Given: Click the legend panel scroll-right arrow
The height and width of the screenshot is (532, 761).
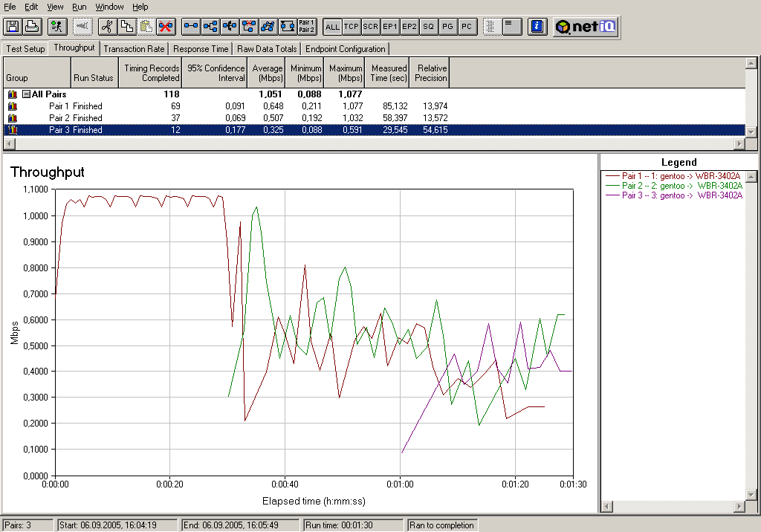Looking at the screenshot, I should pyautogui.click(x=739, y=506).
